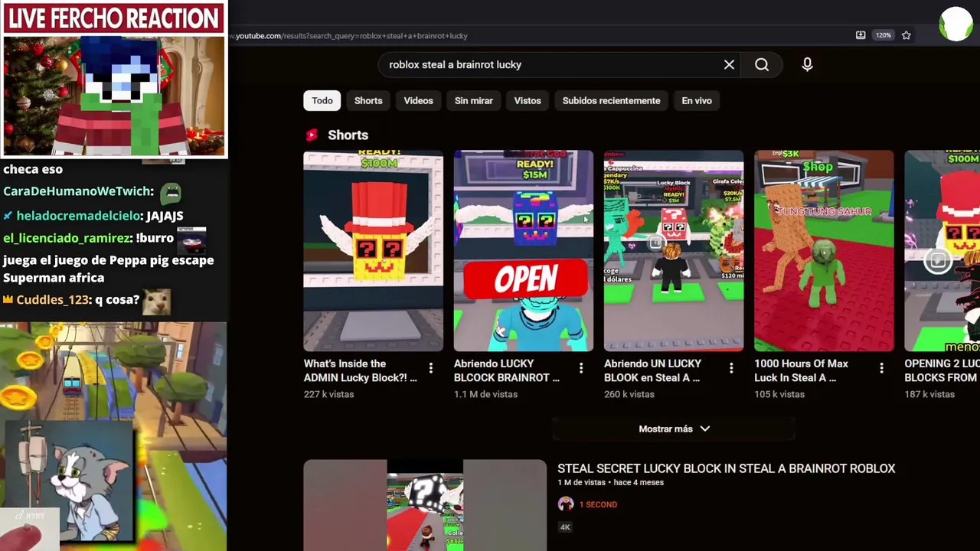Image resolution: width=980 pixels, height=551 pixels.
Task: Open options menu for 'Abriendo UN LUCKY BLOOK' short
Action: point(731,369)
